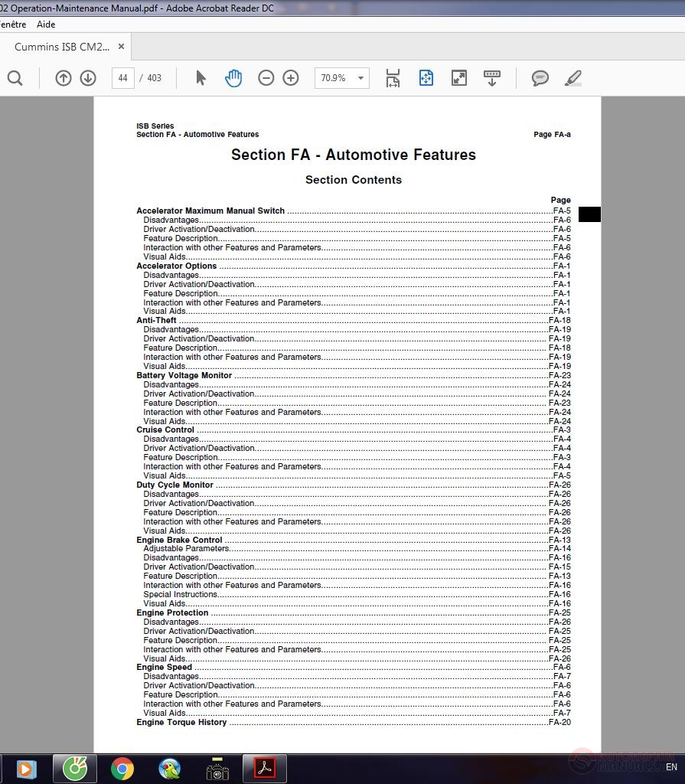Open the Aide menu

click(x=46, y=24)
